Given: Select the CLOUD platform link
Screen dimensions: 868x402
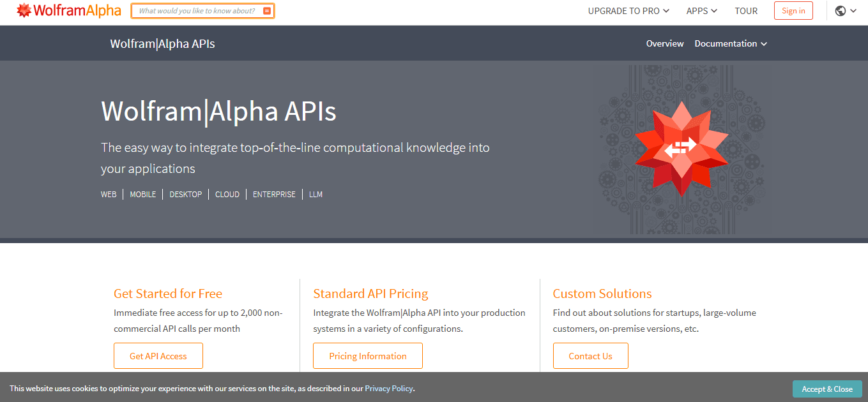Looking at the screenshot, I should point(227,194).
